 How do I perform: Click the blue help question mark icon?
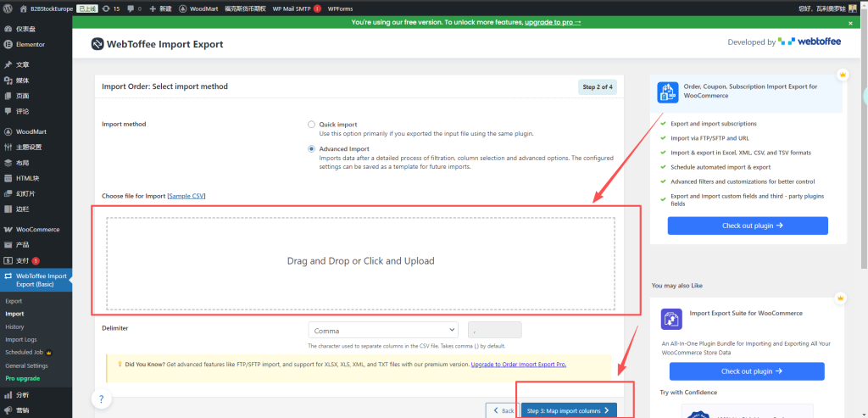point(102,398)
